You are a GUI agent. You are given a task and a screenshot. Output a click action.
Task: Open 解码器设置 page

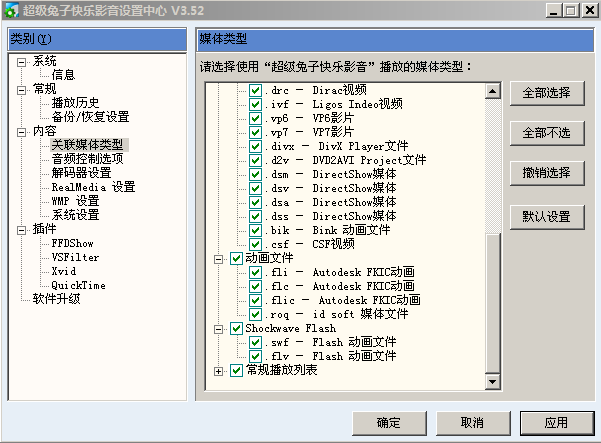click(x=81, y=173)
